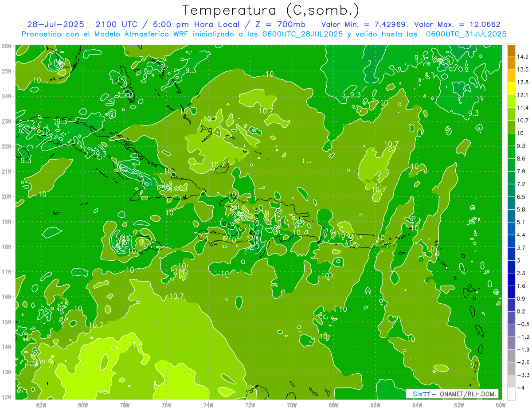
Task: Click the '-0.5' color scale label
Action: pos(523,324)
